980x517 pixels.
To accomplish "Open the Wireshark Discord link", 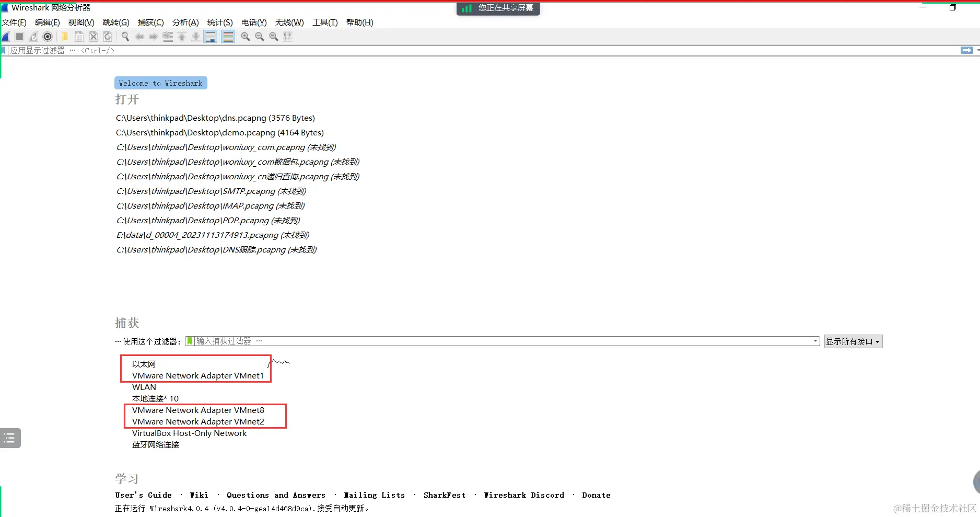I will click(524, 495).
